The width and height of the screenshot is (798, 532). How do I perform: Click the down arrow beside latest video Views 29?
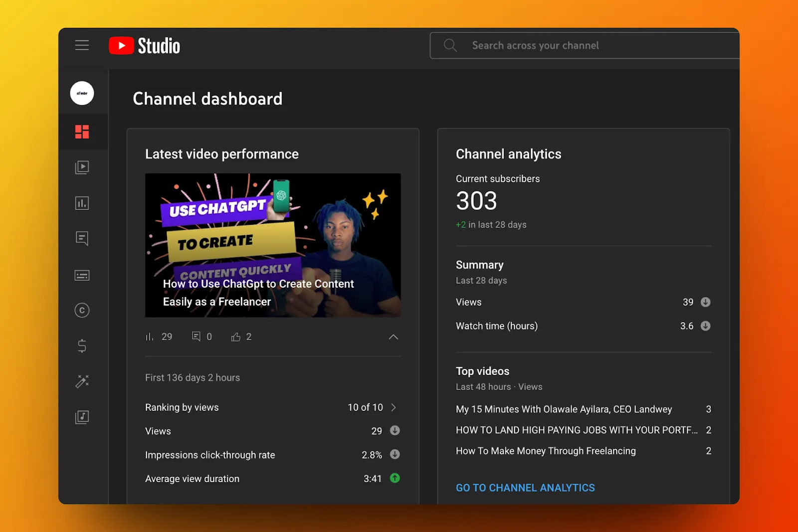[x=395, y=430]
